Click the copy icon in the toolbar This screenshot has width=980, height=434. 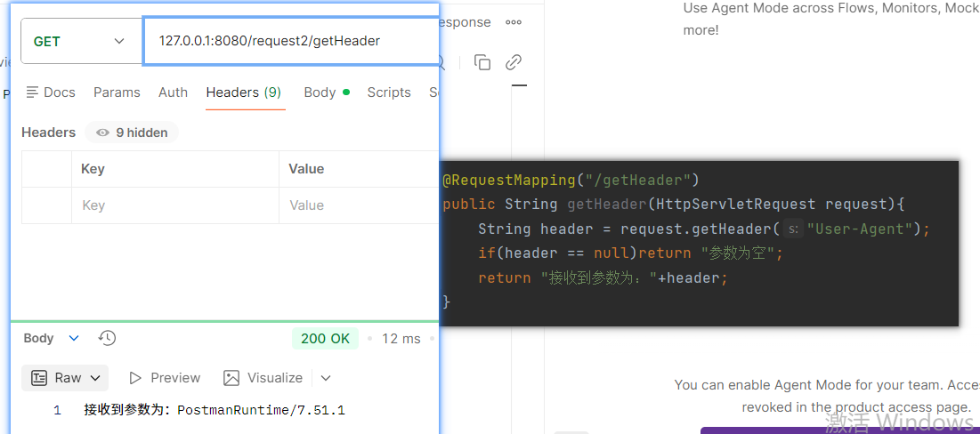tap(482, 62)
